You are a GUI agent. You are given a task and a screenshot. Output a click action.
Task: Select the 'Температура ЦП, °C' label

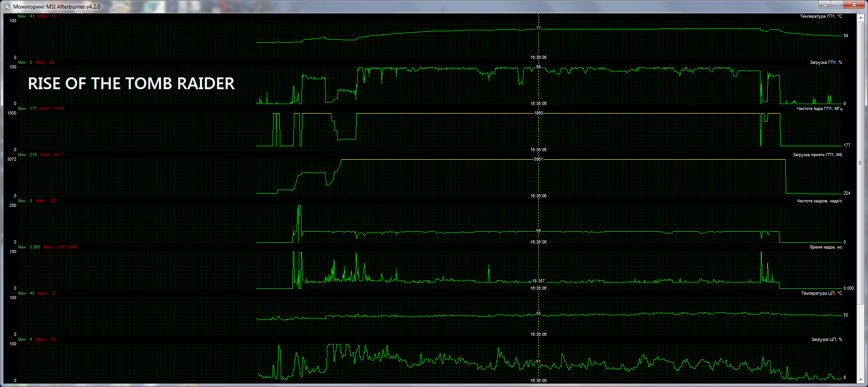[x=821, y=293]
